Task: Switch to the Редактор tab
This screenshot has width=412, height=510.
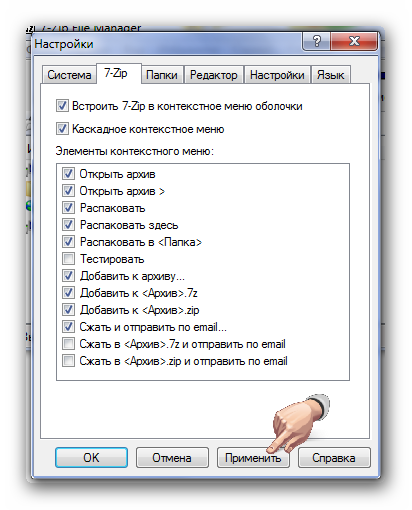Action: coord(214,75)
